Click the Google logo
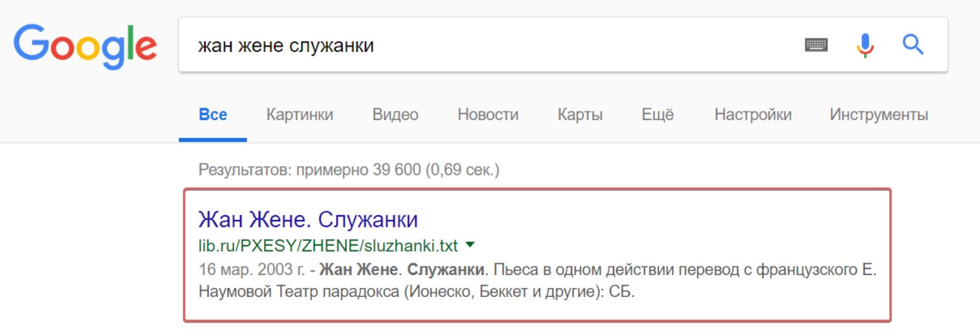 pyautogui.click(x=85, y=45)
